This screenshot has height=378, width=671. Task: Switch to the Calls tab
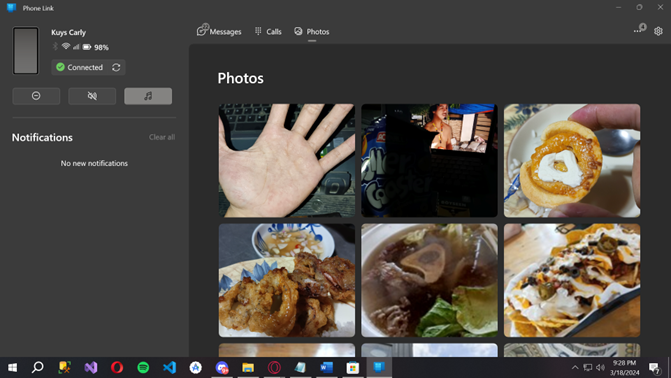click(x=268, y=31)
